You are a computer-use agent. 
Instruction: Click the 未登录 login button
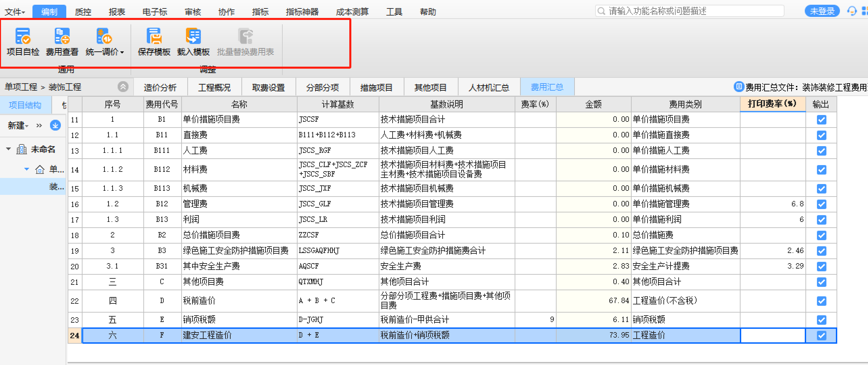(x=822, y=11)
